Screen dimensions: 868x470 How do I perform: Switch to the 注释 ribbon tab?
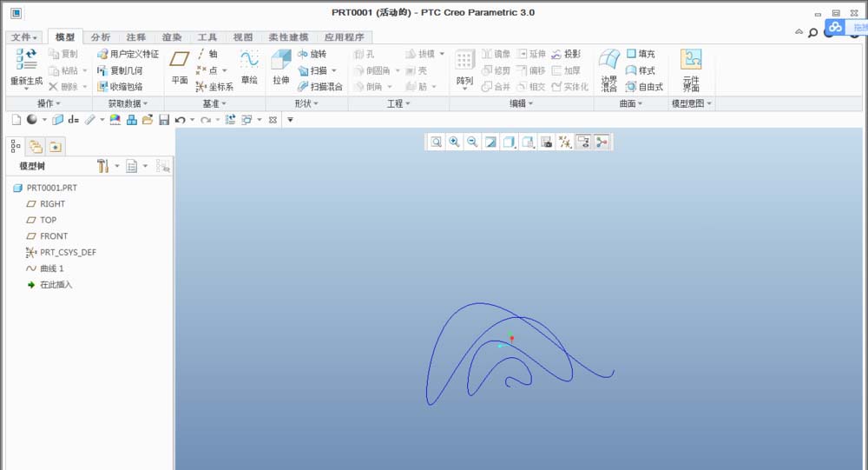(135, 37)
